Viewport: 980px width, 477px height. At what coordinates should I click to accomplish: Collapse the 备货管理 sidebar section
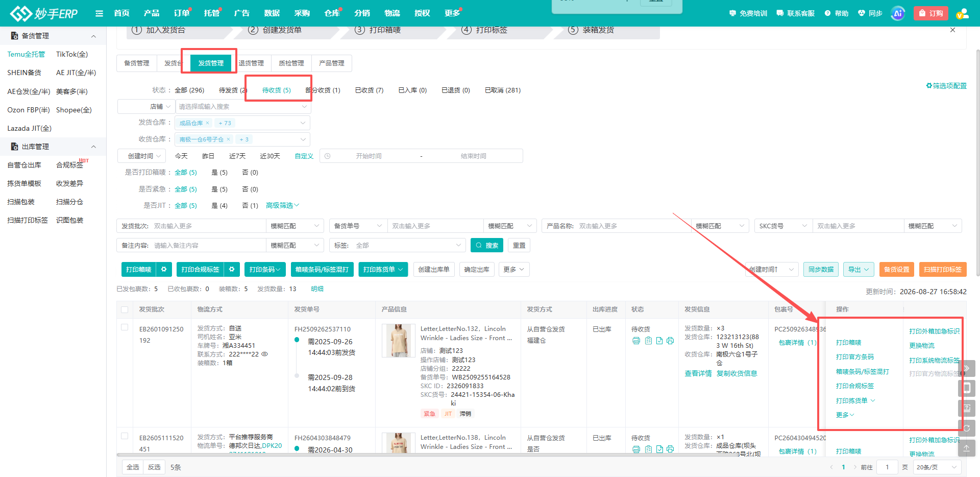click(x=93, y=36)
